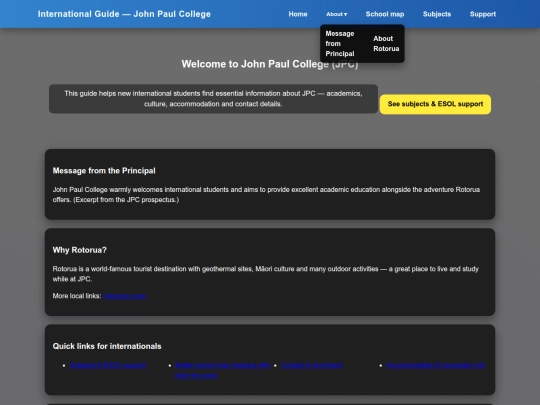Screen dimensions: 540x405
Task: Click the Quick links for internationals heading
Action: (107, 346)
